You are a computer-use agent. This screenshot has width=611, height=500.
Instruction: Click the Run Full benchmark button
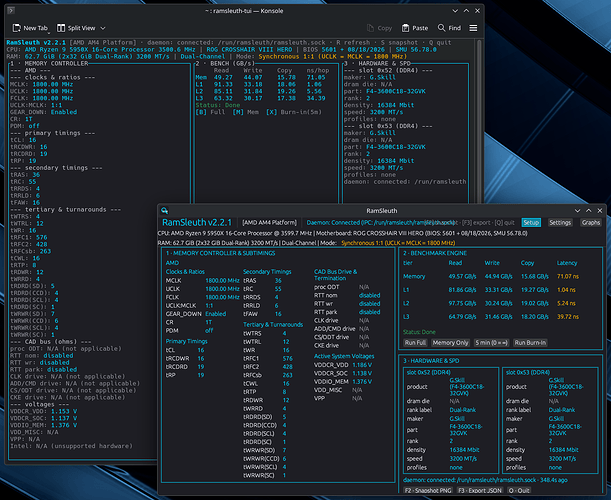point(415,343)
